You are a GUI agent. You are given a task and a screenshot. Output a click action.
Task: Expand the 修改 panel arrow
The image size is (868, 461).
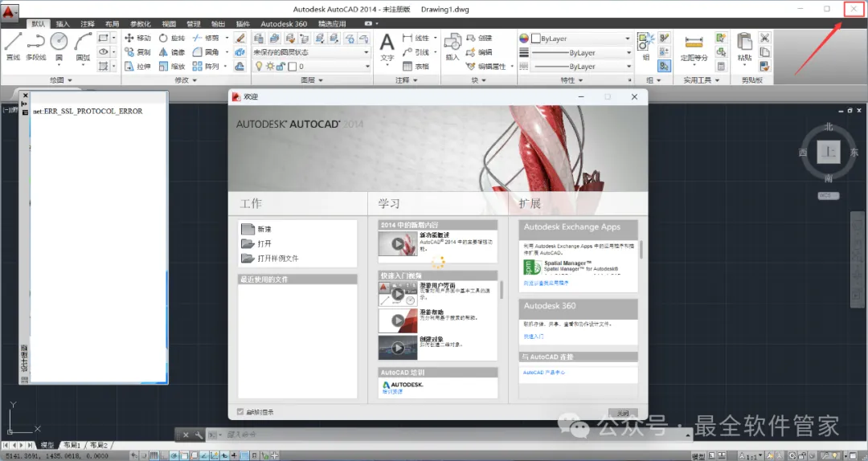194,80
